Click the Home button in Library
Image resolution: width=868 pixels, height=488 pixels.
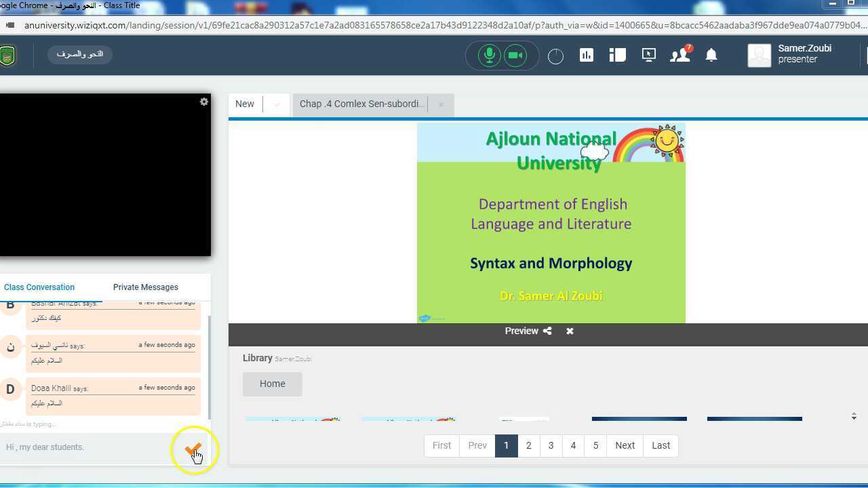(x=272, y=384)
